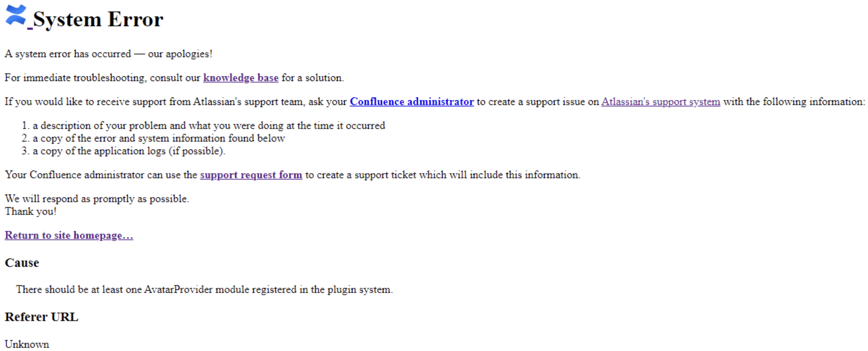Click the 'A system error has occurred' sentence

point(108,54)
